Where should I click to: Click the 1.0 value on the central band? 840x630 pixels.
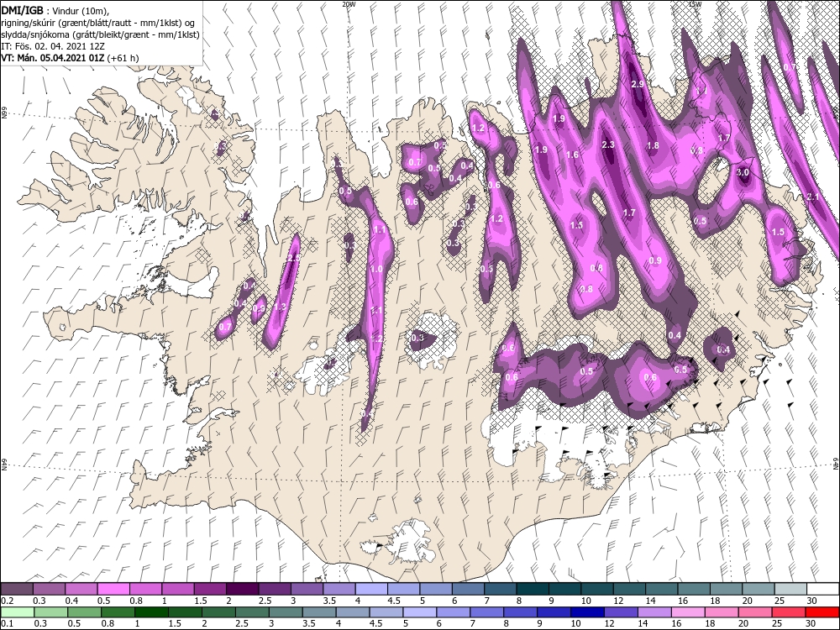(376, 270)
